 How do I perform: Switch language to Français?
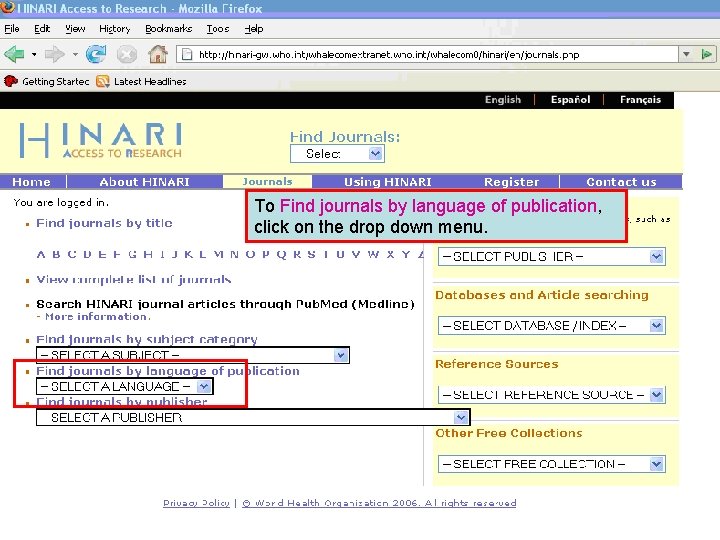[640, 100]
